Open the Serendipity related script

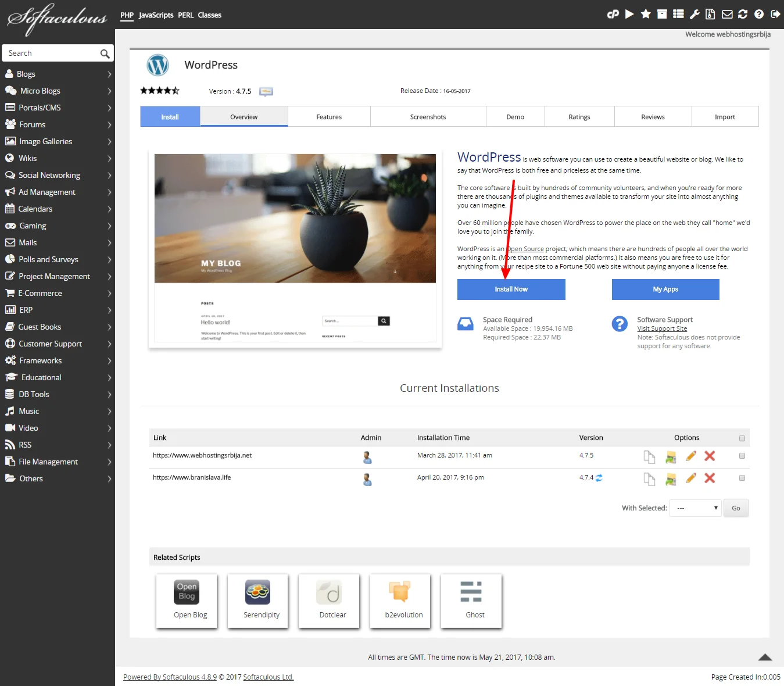pyautogui.click(x=257, y=601)
